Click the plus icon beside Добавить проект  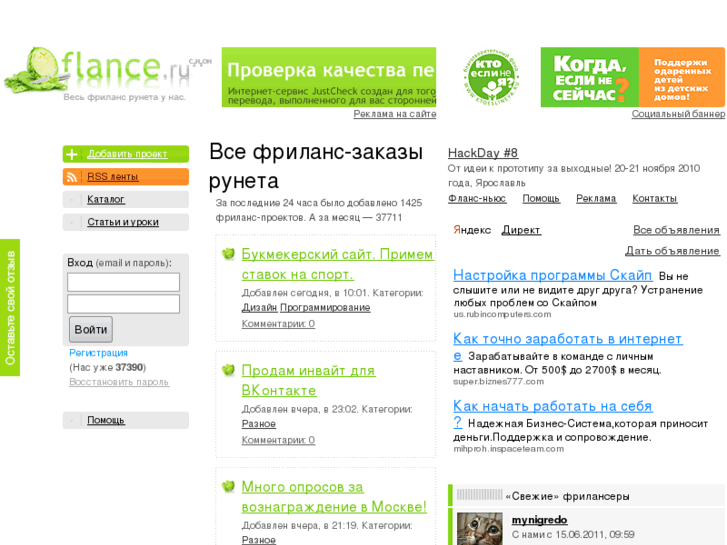coord(72,154)
